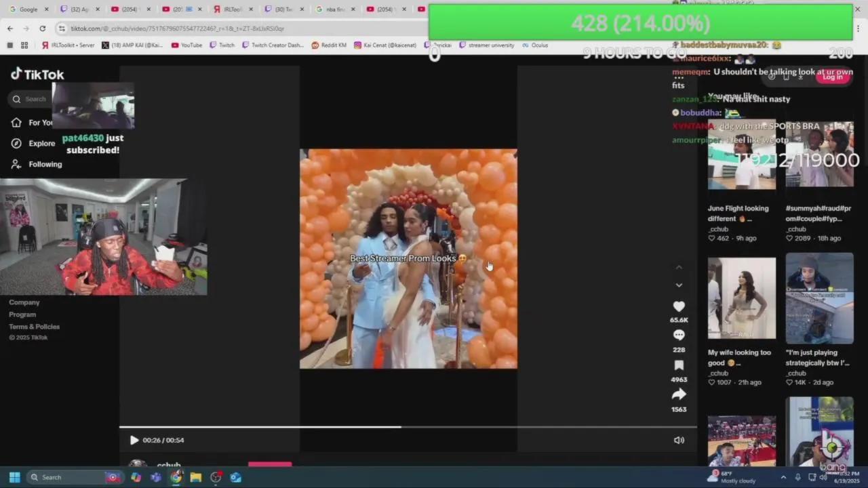The height and width of the screenshot is (488, 868).
Task: Click the cchub username below video
Action: pyautogui.click(x=169, y=466)
